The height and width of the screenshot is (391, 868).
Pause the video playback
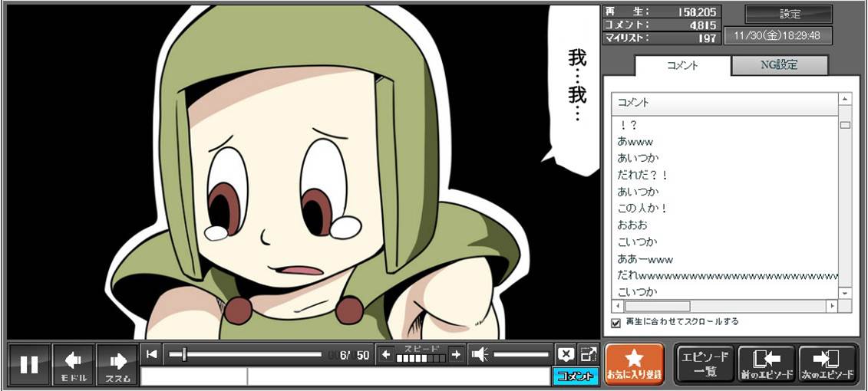29,364
